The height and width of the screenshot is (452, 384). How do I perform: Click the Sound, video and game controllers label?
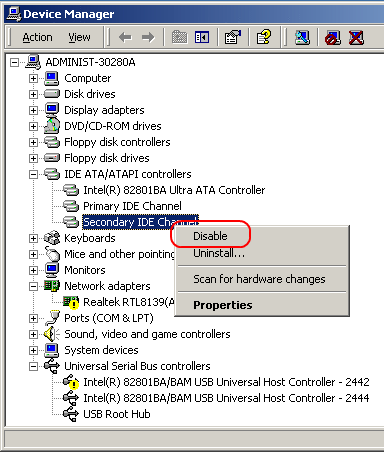pyautogui.click(x=147, y=334)
